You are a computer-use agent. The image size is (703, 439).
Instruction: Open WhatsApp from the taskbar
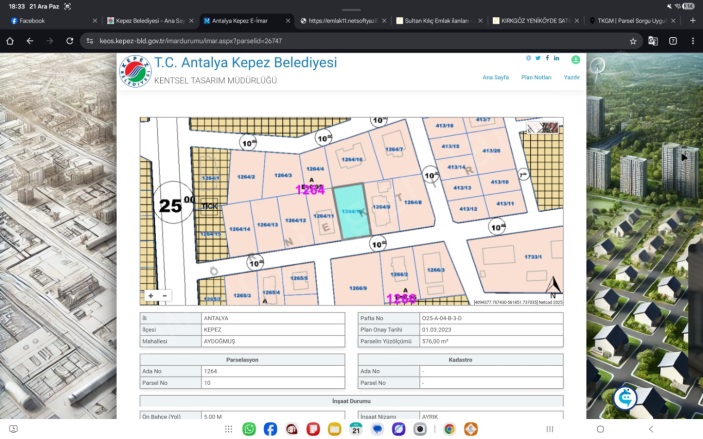pyautogui.click(x=249, y=429)
